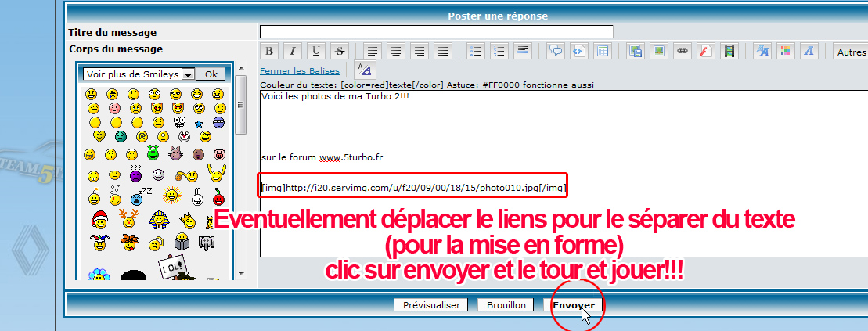Click the [img] servimg link text
The image size is (868, 331).
pyautogui.click(x=414, y=189)
